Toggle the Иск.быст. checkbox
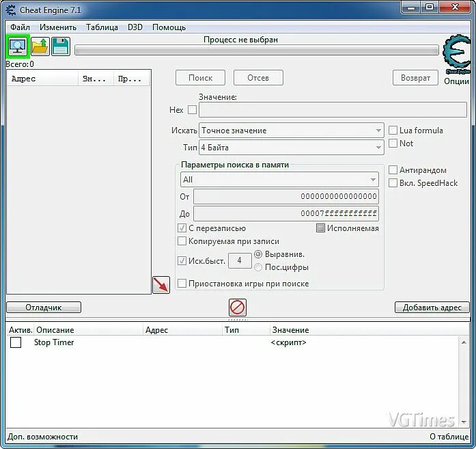The width and height of the screenshot is (476, 449). [x=182, y=260]
